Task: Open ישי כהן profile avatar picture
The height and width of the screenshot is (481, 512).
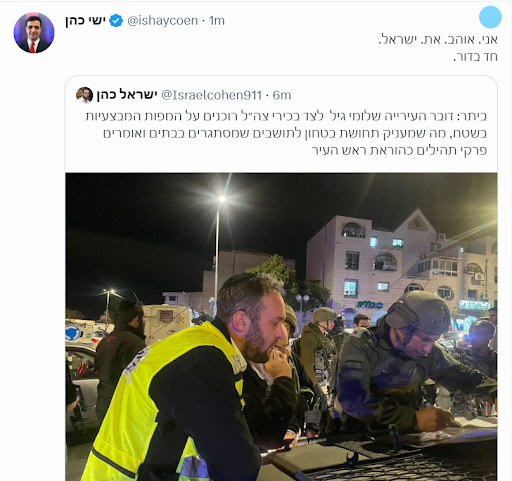Action: 34,33
